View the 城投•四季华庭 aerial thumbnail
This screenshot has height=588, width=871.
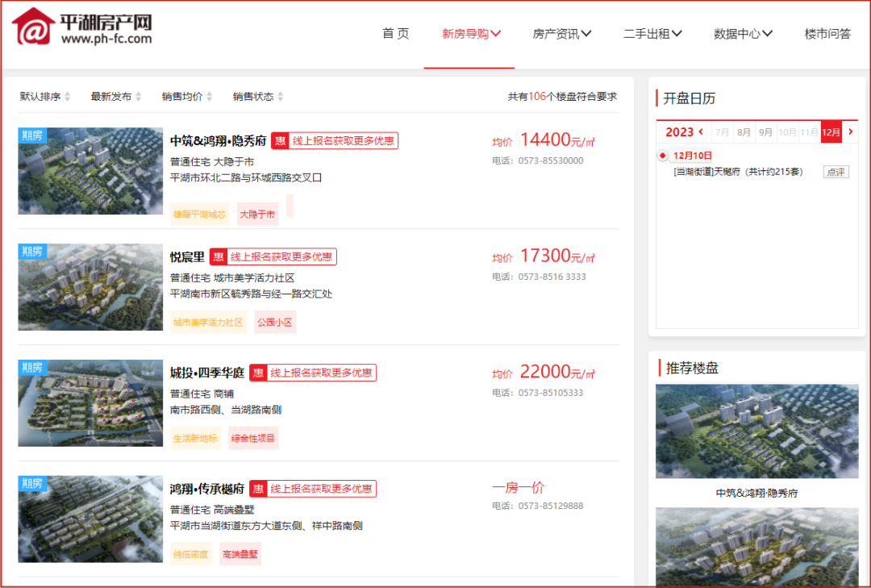pyautogui.click(x=90, y=403)
